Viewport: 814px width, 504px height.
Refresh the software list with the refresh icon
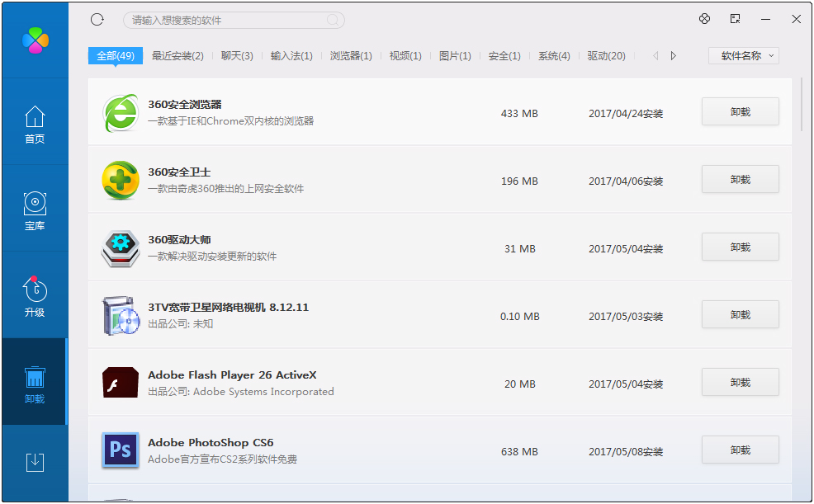pos(97,19)
